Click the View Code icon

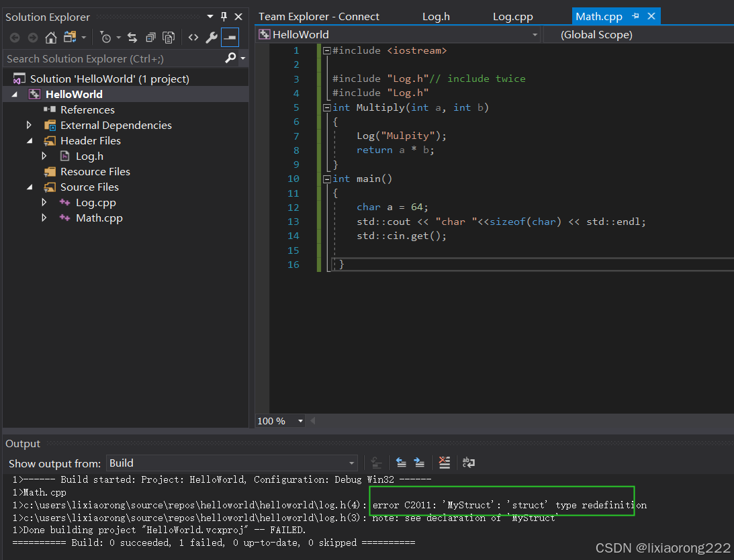pyautogui.click(x=192, y=37)
